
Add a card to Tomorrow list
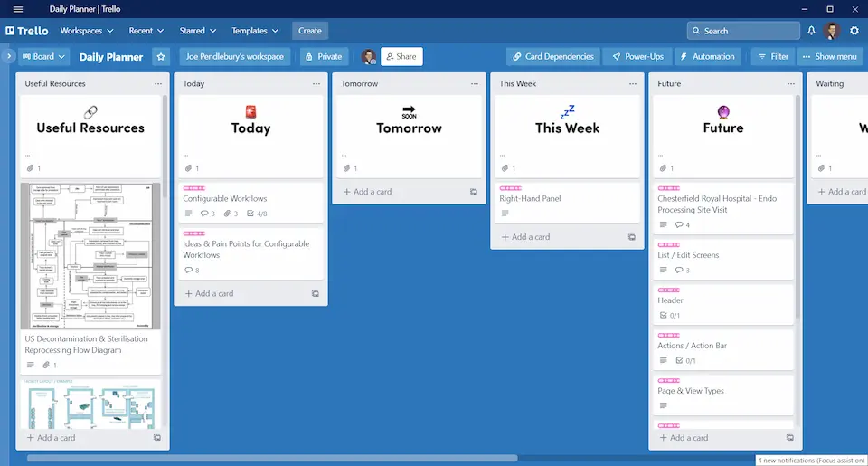tap(368, 192)
